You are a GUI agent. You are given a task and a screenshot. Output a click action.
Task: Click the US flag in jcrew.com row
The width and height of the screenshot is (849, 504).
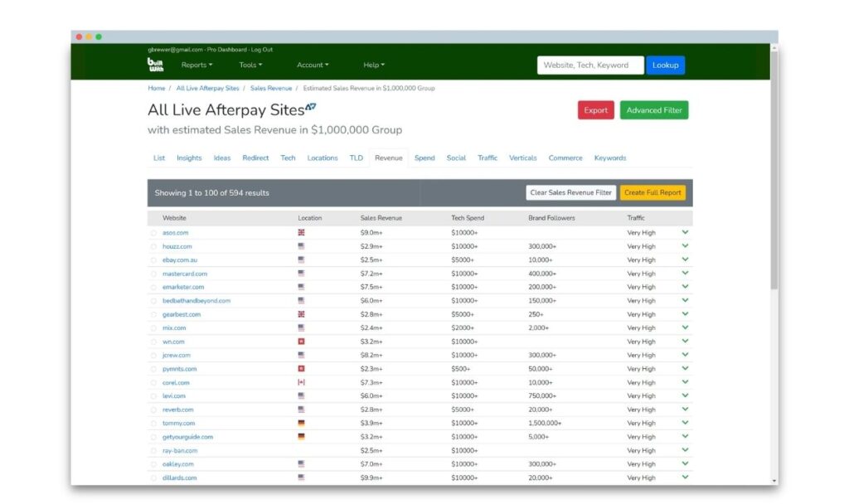pos(301,355)
